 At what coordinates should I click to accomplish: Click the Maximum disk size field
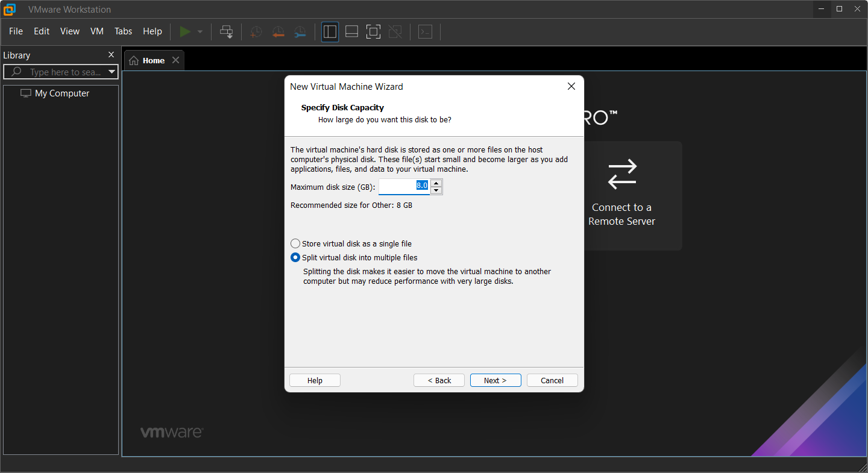click(404, 186)
